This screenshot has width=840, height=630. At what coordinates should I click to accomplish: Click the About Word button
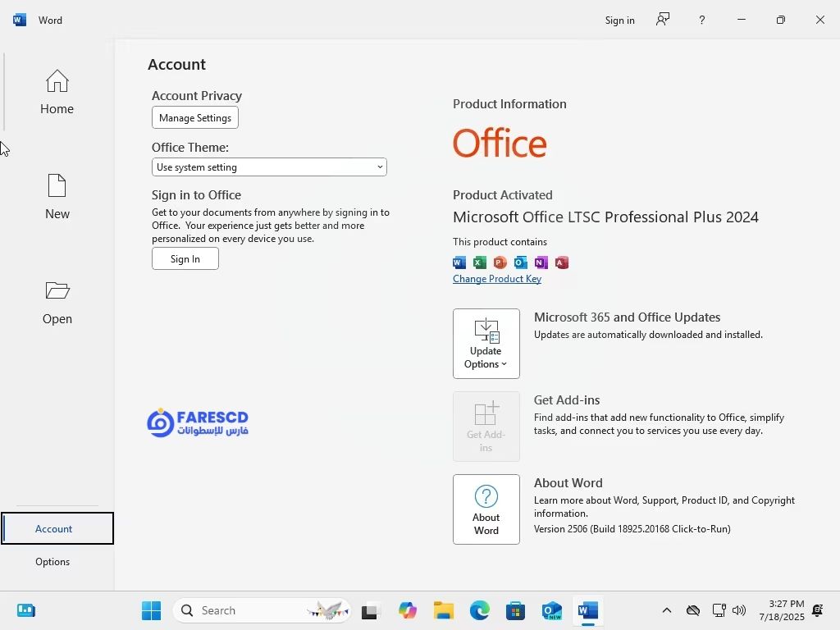pos(486,509)
